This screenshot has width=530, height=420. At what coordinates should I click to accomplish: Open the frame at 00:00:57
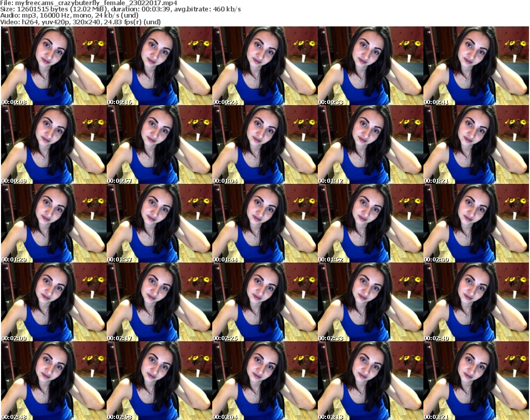(x=159, y=144)
